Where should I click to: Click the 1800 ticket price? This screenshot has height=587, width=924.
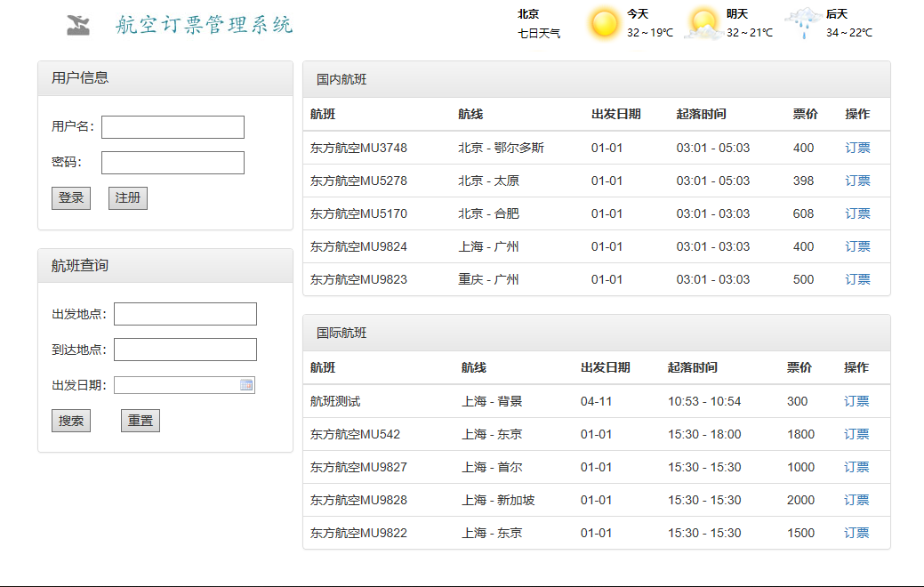(x=801, y=434)
